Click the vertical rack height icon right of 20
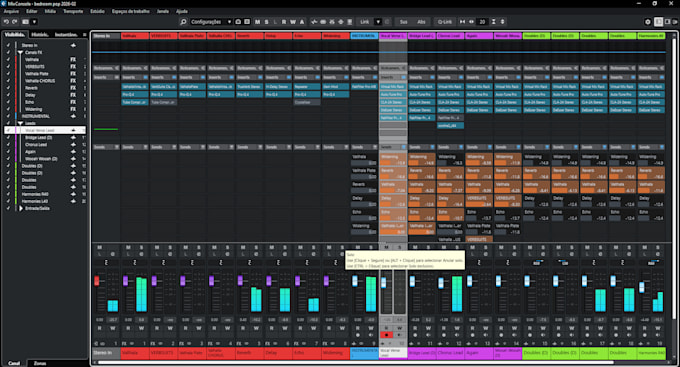Viewport: 680px width, 367px height. pos(494,22)
